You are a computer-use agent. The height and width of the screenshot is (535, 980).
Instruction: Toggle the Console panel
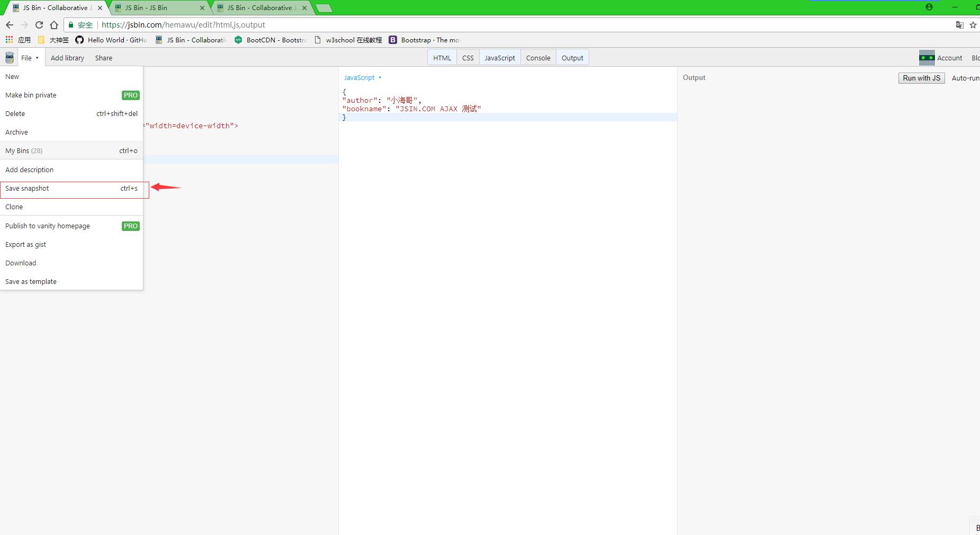point(538,58)
